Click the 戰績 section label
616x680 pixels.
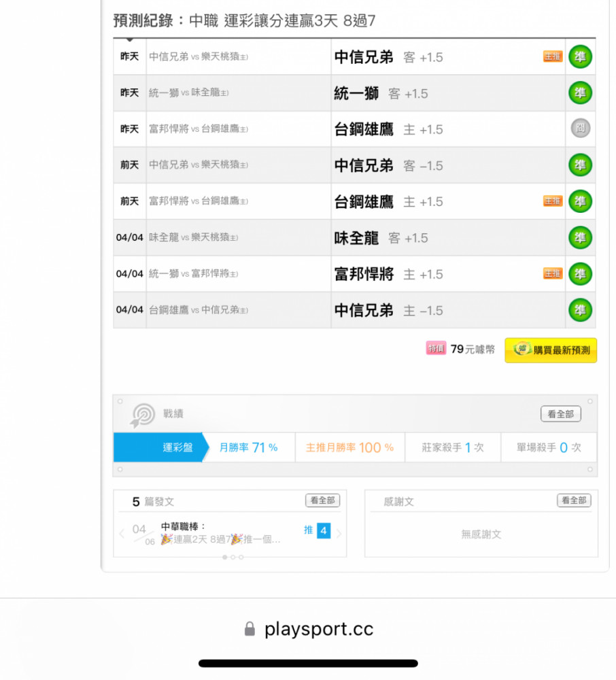[x=173, y=413]
